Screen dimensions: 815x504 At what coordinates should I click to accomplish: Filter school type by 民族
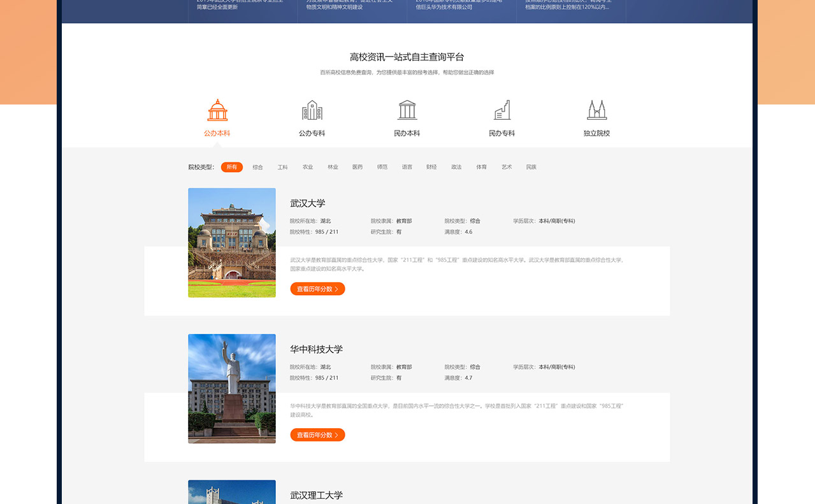click(531, 167)
